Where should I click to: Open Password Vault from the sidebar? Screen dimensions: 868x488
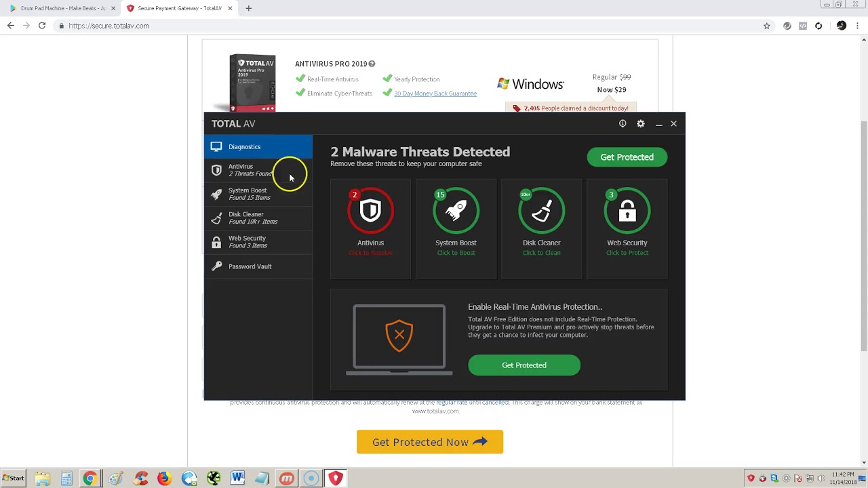pos(258,266)
